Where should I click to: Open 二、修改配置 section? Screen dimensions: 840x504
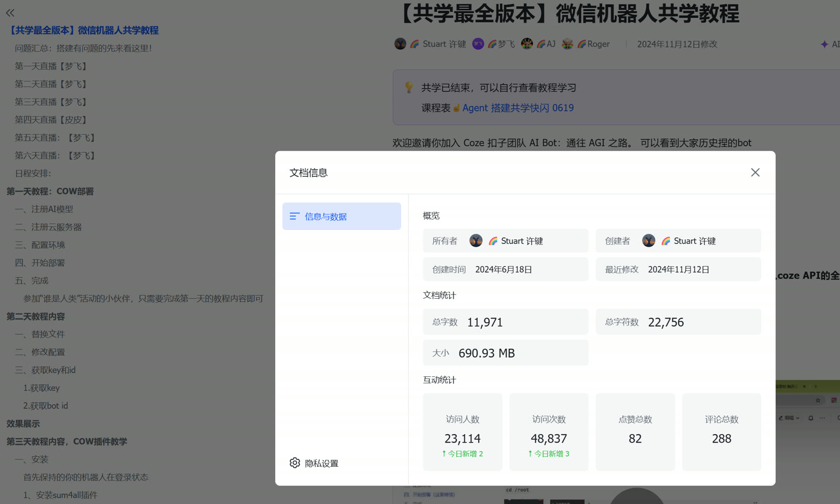[40, 352]
